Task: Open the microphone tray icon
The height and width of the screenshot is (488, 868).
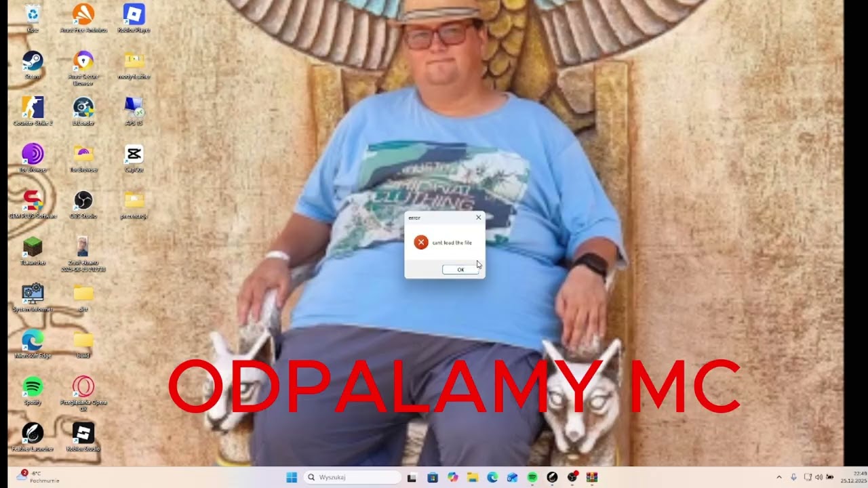Action: 793,477
